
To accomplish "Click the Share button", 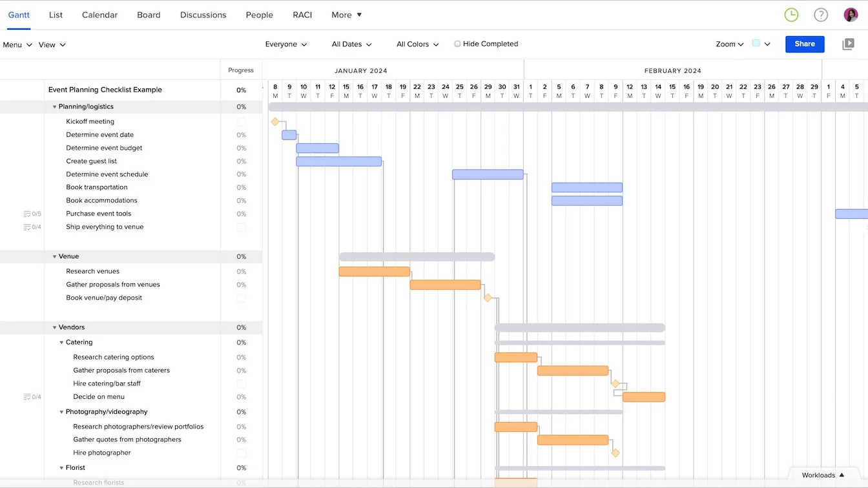I will click(x=804, y=44).
